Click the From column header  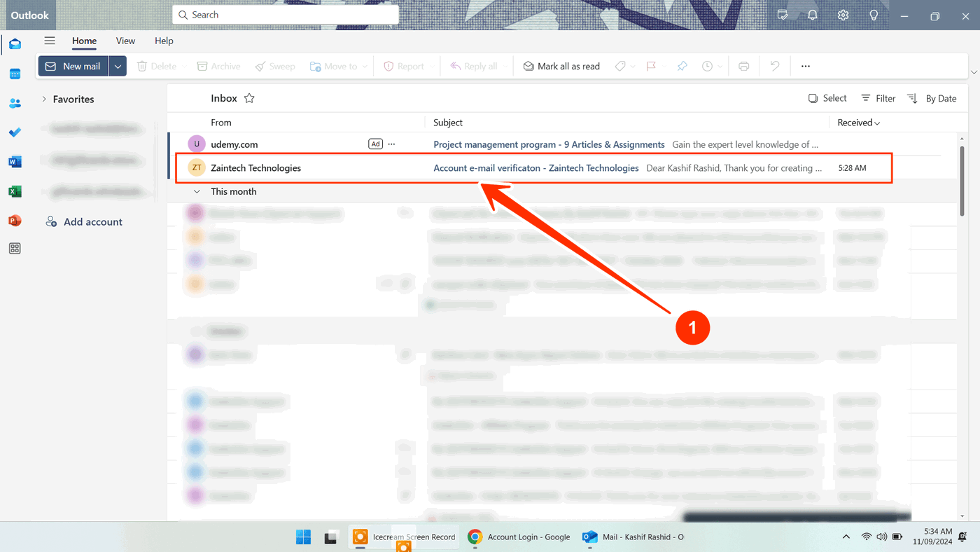[221, 123]
